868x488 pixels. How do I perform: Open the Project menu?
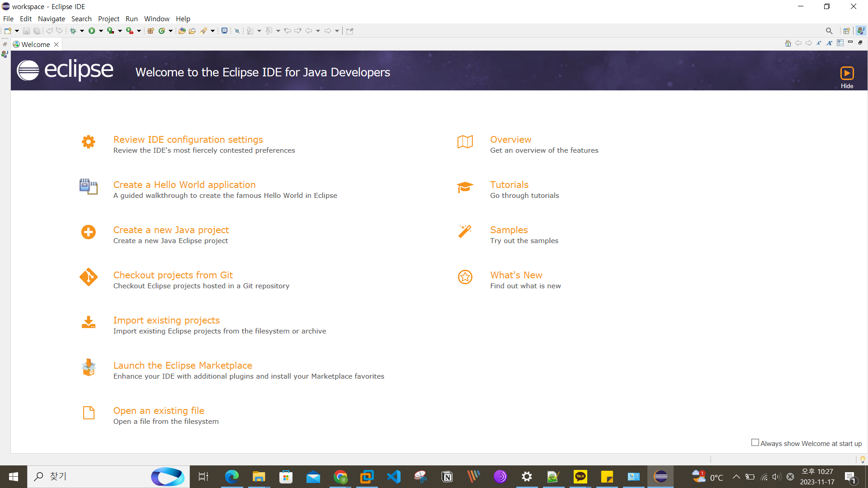pos(108,19)
